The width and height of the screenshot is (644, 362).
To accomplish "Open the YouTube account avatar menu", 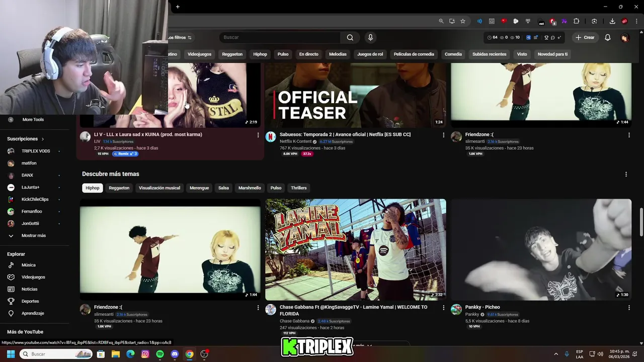I will point(625,38).
